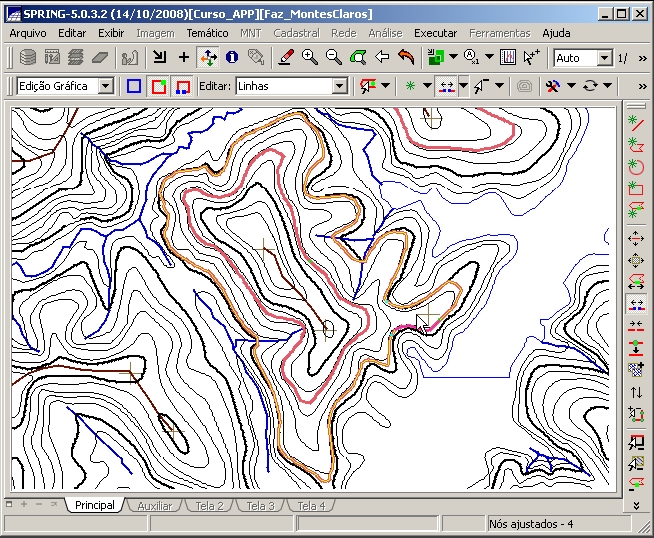Expand the Editar Linhas combo box
The image size is (654, 538).
339,87
